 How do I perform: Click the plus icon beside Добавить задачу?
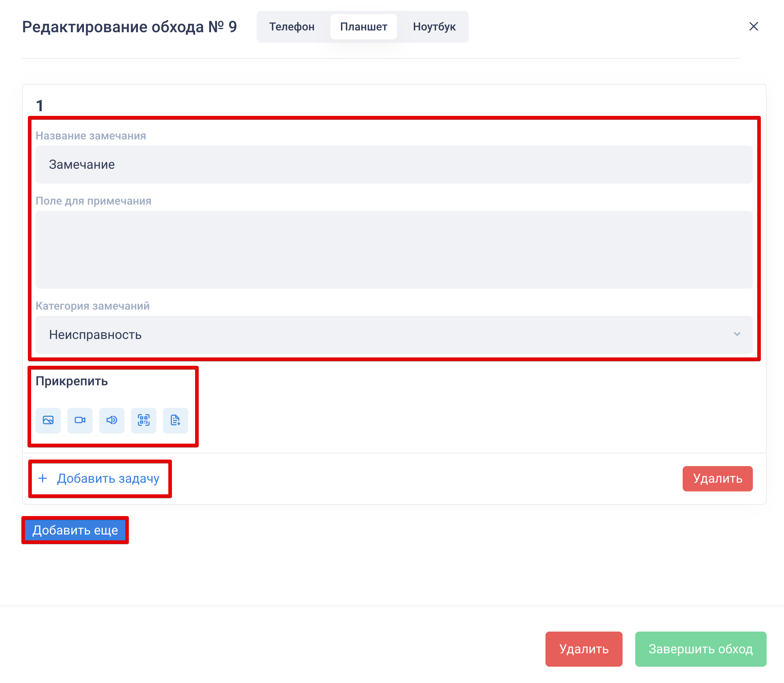pyautogui.click(x=43, y=478)
